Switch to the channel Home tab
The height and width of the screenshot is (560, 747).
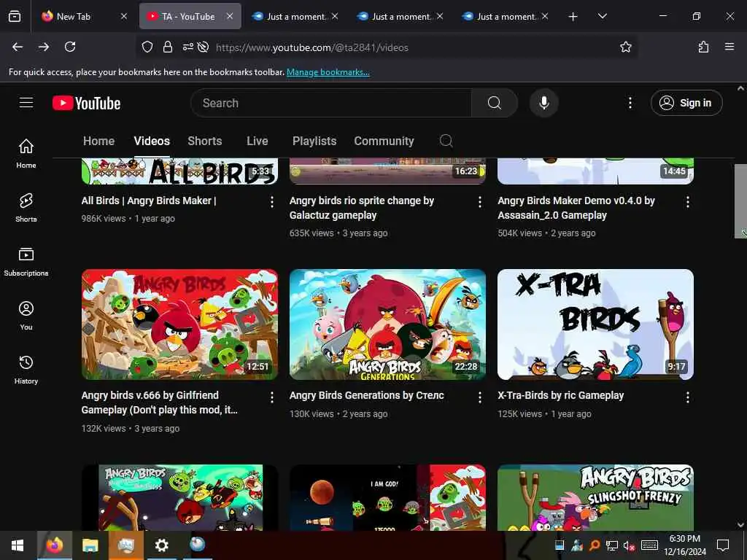(98, 141)
